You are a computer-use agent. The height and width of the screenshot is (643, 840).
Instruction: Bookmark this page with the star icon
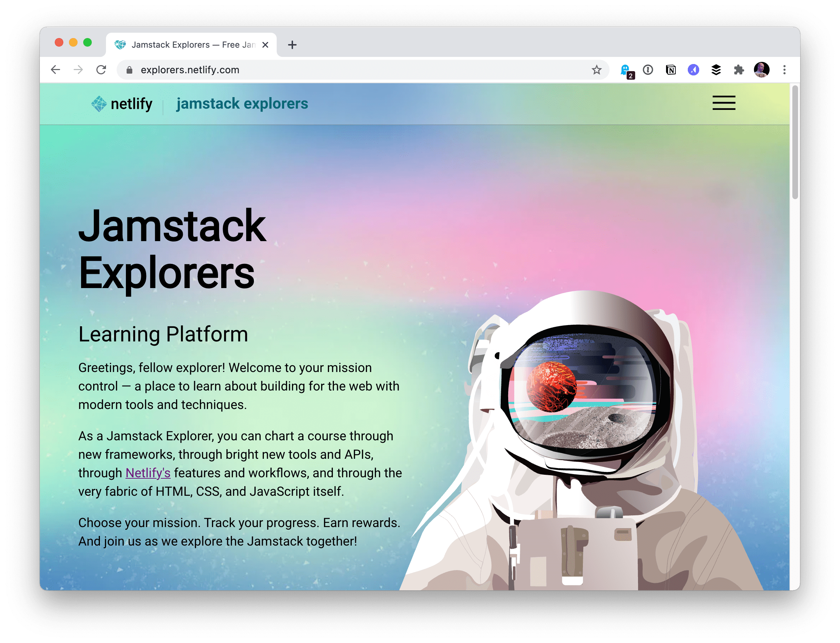[596, 70]
